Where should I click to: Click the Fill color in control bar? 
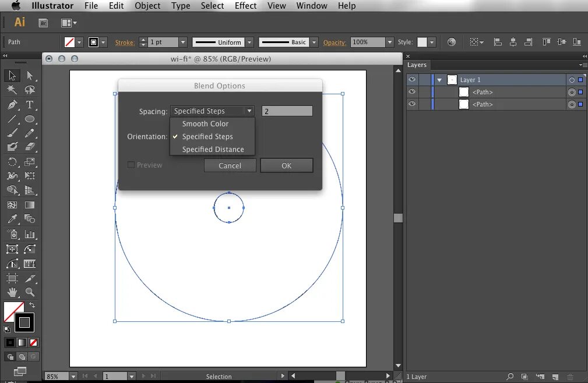point(69,42)
